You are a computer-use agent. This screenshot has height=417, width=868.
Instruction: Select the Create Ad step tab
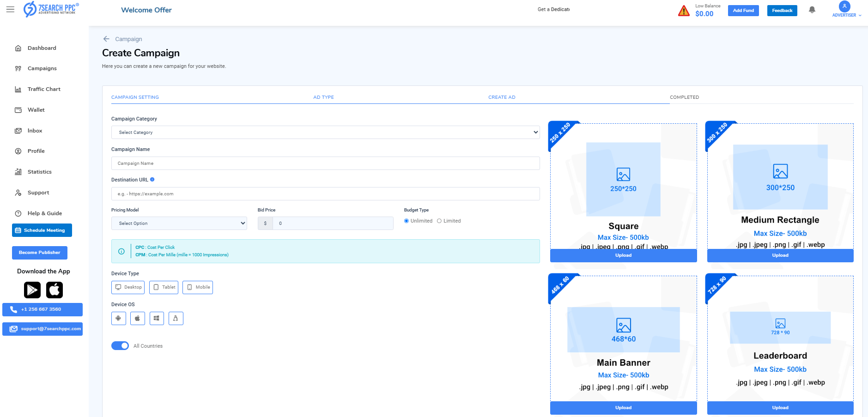click(502, 97)
